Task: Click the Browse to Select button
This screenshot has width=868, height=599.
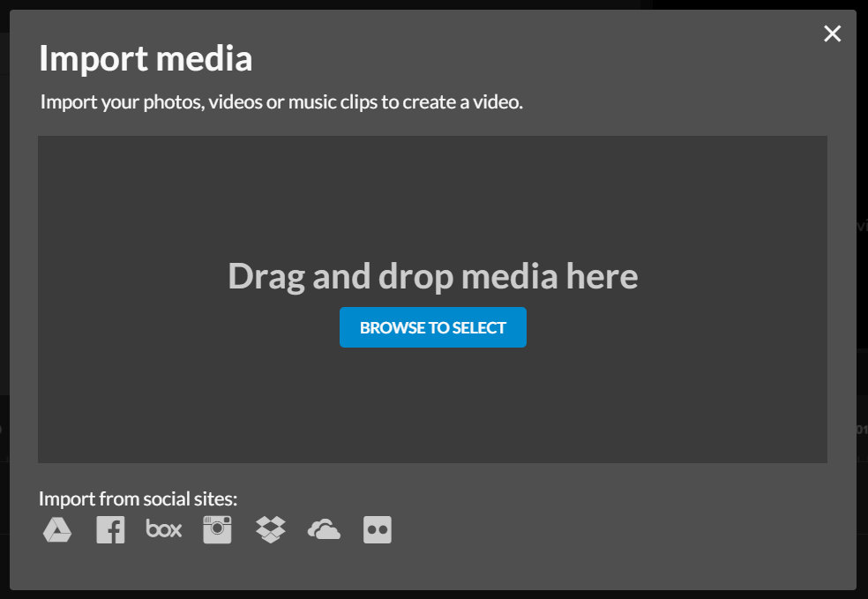Action: tap(433, 327)
